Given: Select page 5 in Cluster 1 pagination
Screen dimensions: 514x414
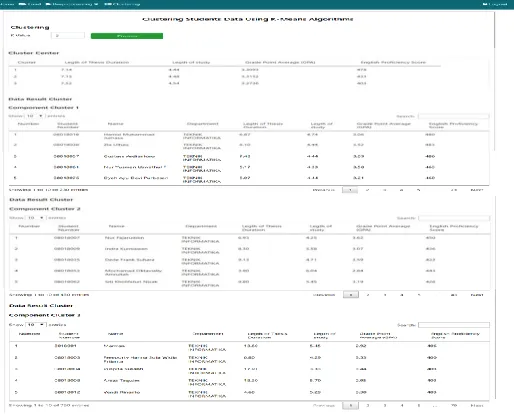Looking at the screenshot, I should click(418, 190).
